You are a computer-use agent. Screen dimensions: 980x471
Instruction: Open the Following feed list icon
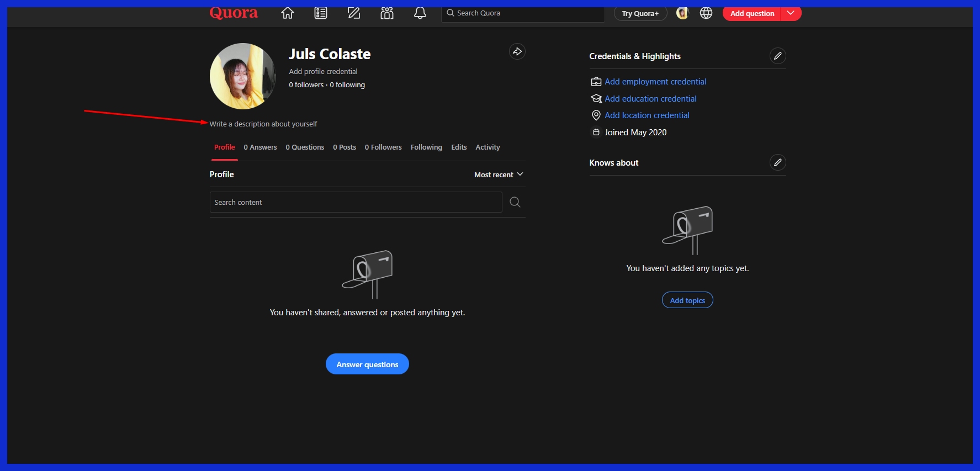point(321,13)
